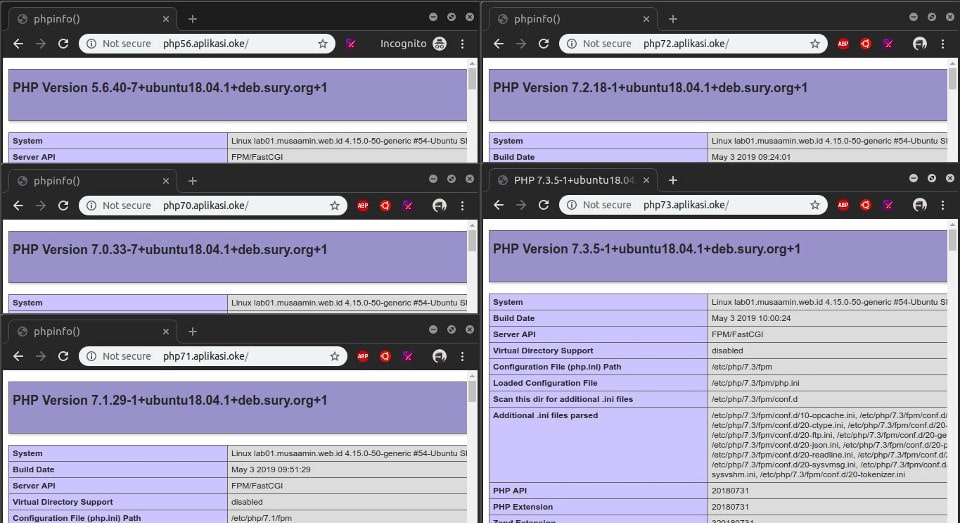This screenshot has width=960, height=523.
Task: Bookmark the php56.aplikasi.oke page with the star
Action: [x=323, y=43]
